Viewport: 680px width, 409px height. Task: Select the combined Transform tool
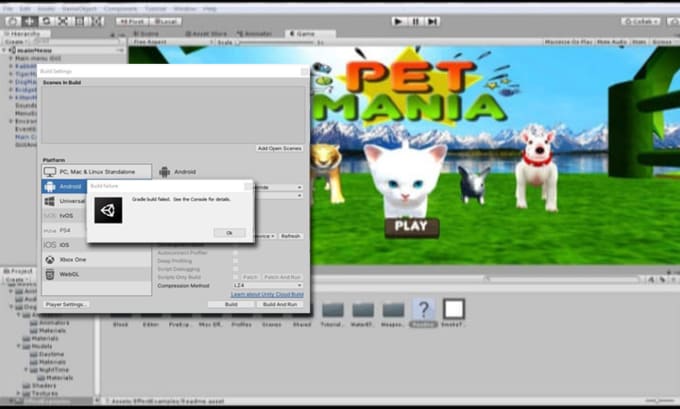[96, 21]
